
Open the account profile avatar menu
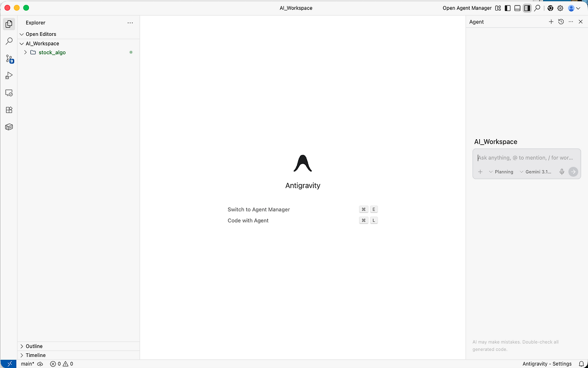tap(574, 8)
